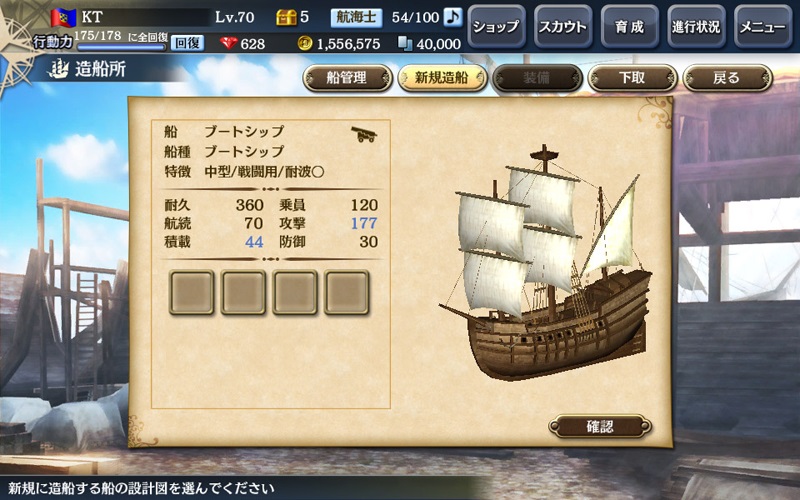Click the 確認 confirm button
800x500 pixels.
click(x=600, y=426)
